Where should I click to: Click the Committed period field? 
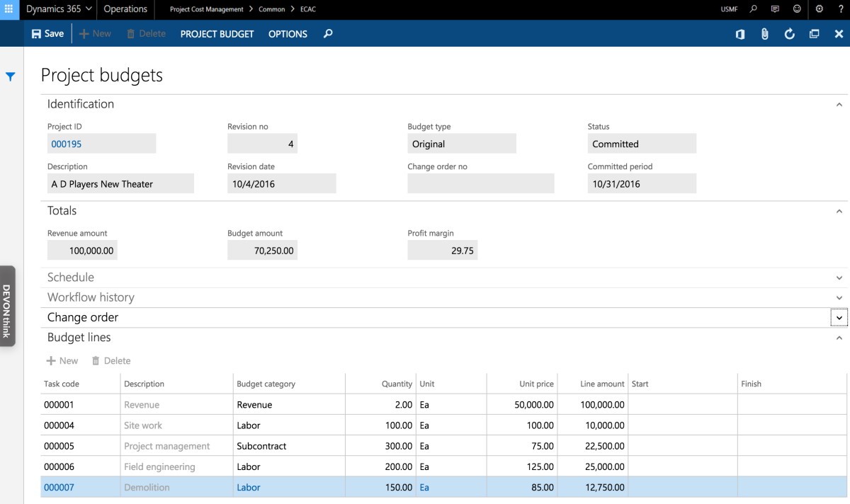coord(642,183)
